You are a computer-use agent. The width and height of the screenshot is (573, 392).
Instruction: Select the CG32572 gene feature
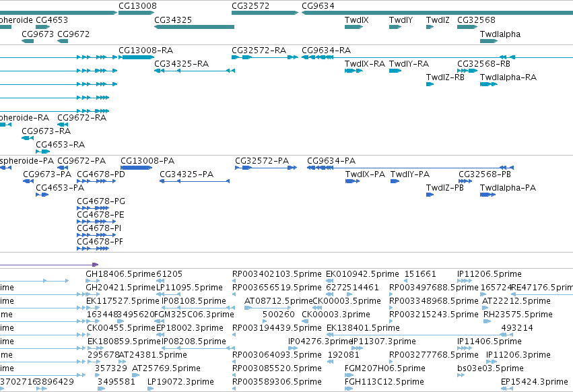(x=265, y=13)
